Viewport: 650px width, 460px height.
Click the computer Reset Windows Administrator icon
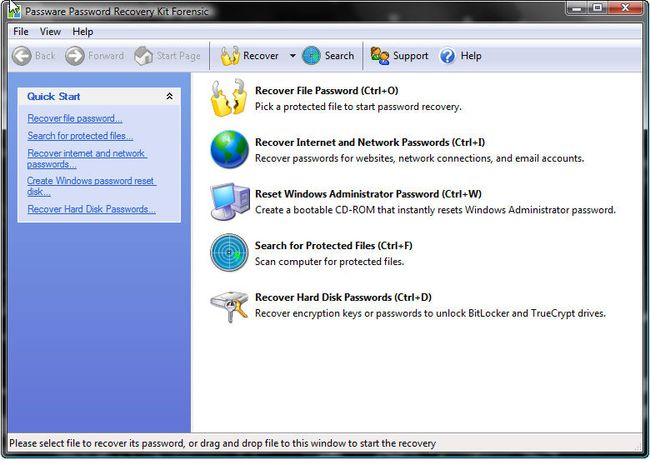point(230,201)
